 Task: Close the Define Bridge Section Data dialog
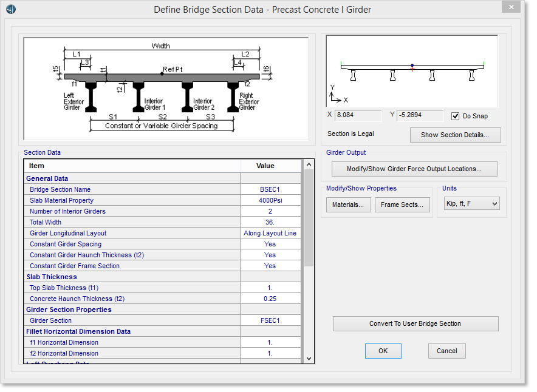tap(511, 7)
